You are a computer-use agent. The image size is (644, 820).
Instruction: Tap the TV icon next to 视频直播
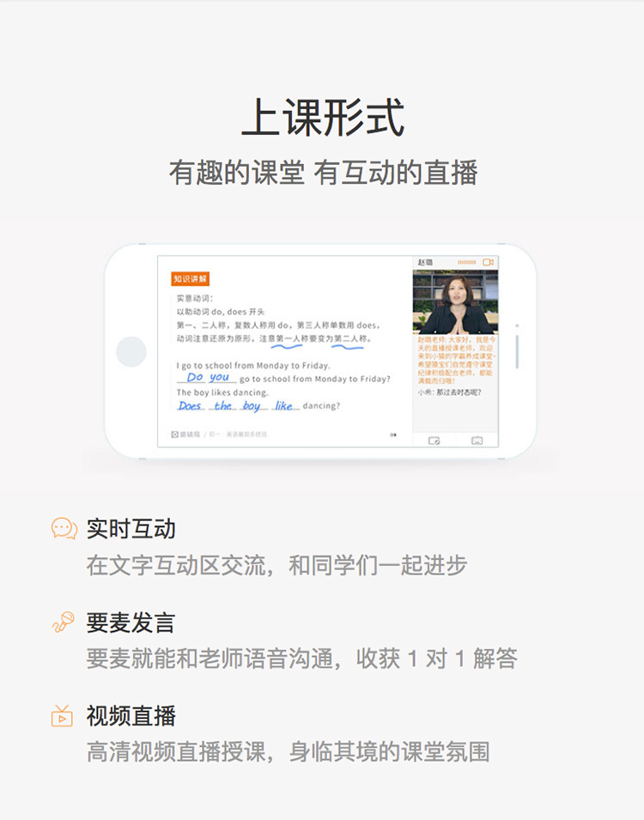click(62, 715)
